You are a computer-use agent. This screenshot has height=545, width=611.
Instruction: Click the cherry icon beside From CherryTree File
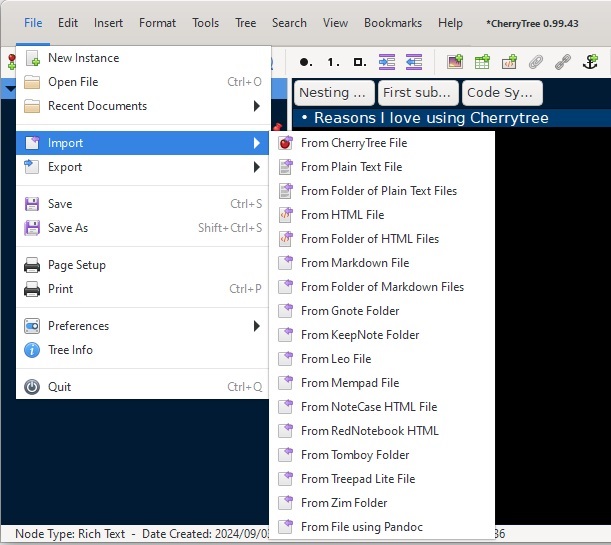coord(286,143)
